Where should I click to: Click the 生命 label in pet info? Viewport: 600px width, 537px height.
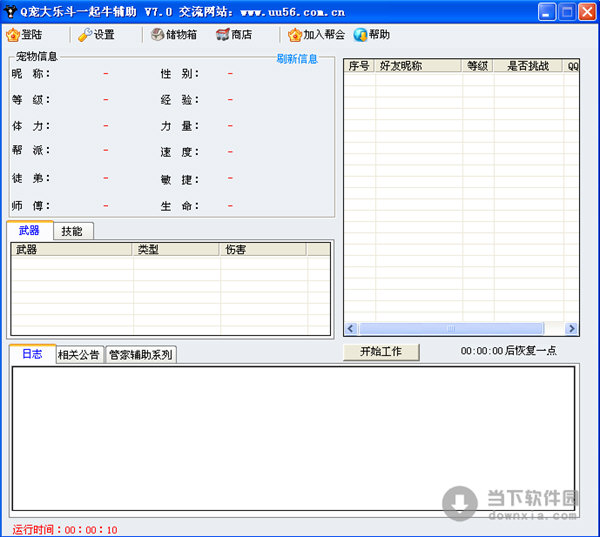click(180, 206)
